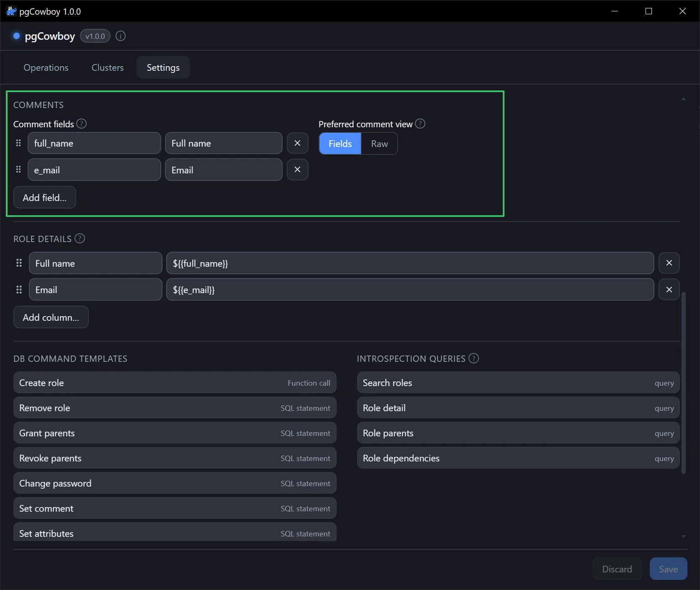Save the settings
This screenshot has height=590, width=700.
668,569
